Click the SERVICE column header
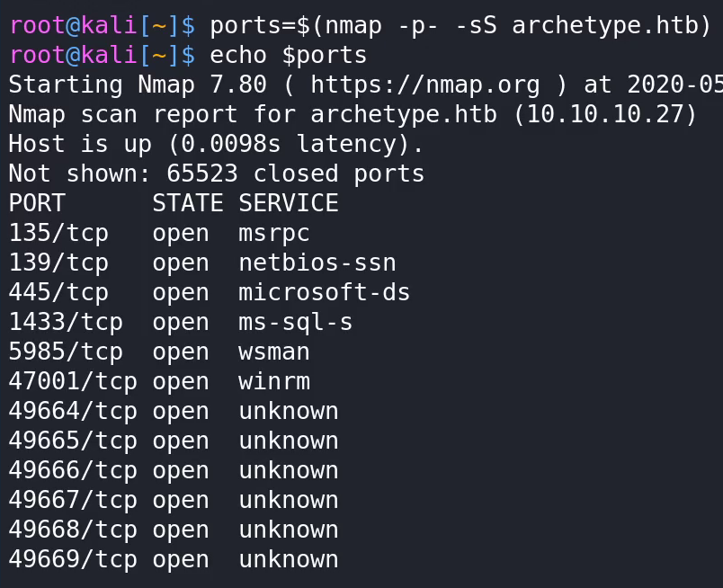 (x=289, y=203)
